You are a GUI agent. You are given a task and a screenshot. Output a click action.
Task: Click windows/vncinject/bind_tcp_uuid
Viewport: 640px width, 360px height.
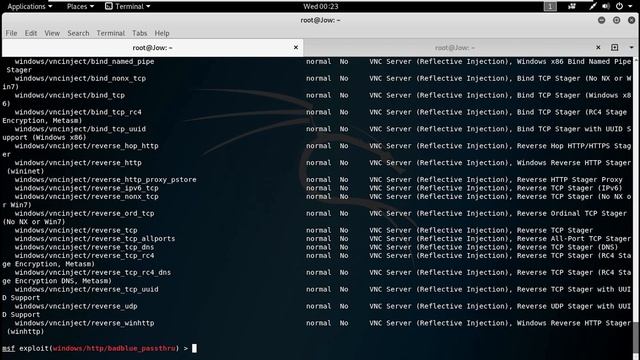point(80,129)
